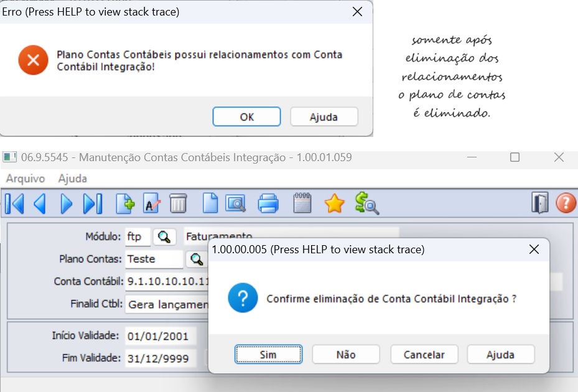Open the search screen magnifier icon
The height and width of the screenshot is (392, 578).
coord(236,203)
